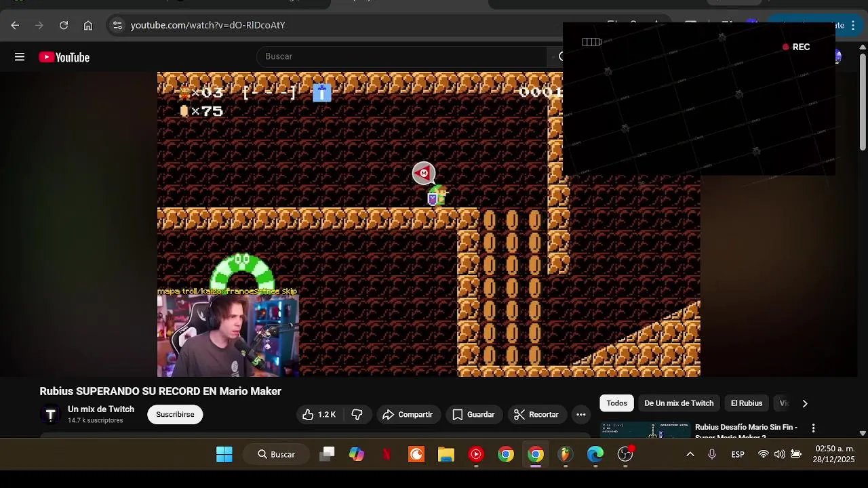Switch to the first Chrome taskbar icon
The height and width of the screenshot is (488, 868).
tap(506, 454)
